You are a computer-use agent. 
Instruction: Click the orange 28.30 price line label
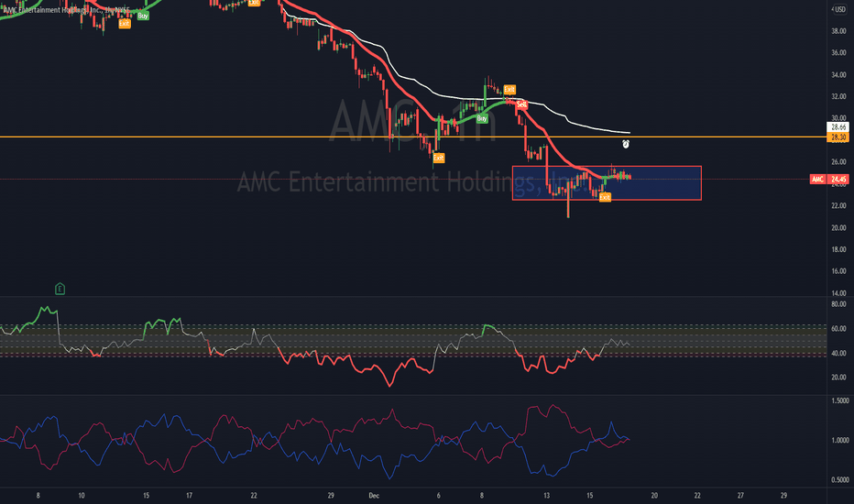coord(838,137)
